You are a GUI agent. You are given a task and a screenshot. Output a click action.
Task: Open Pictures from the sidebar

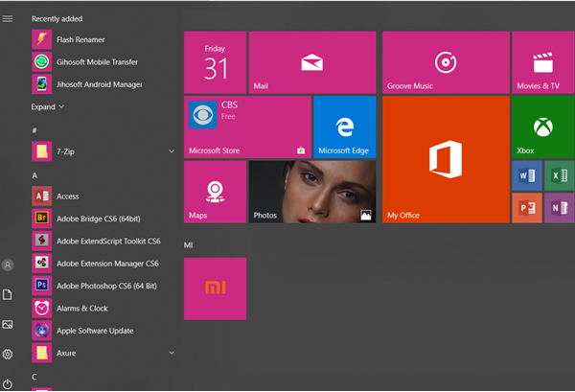[x=8, y=325]
